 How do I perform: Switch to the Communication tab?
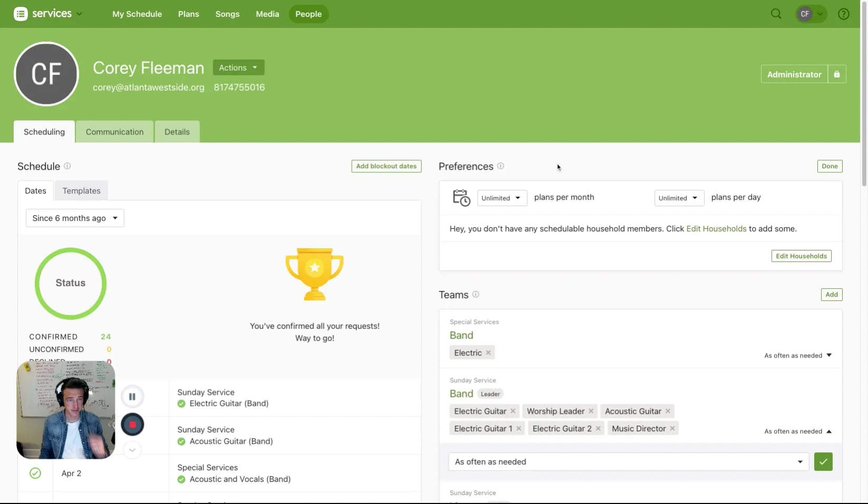[114, 132]
